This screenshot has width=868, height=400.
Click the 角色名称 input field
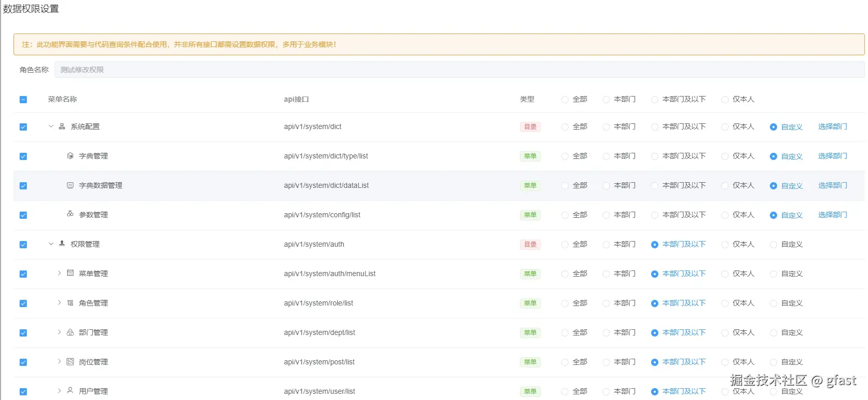pyautogui.click(x=460, y=70)
